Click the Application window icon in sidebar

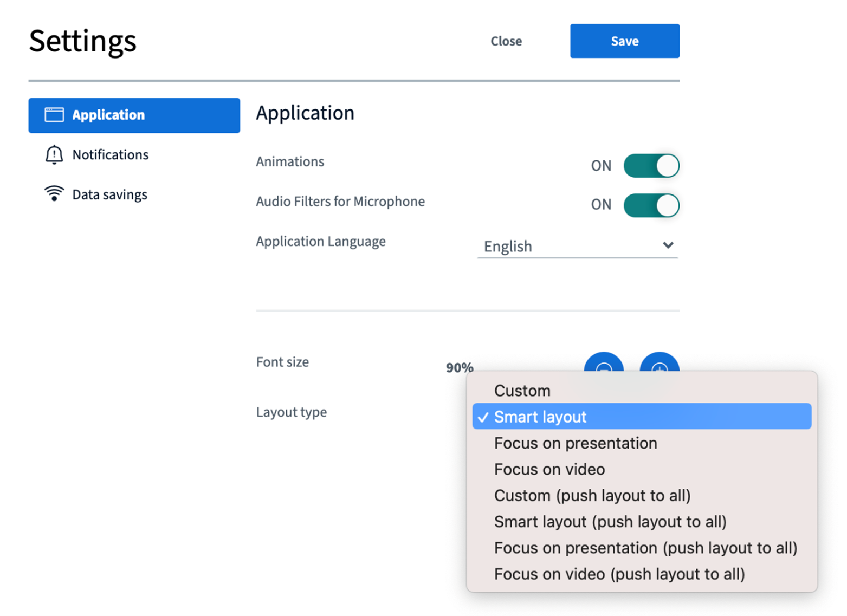tap(54, 115)
